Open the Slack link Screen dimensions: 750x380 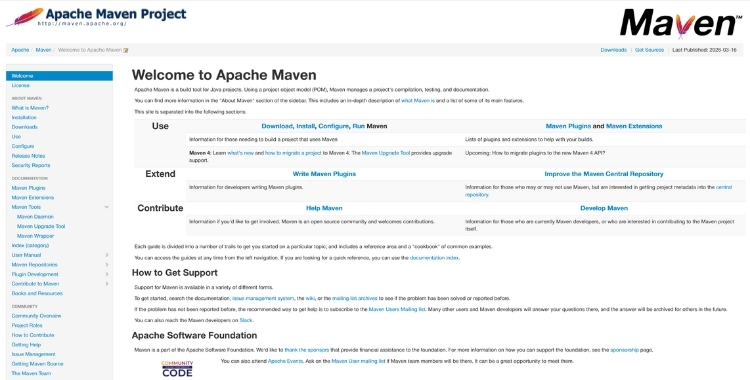click(246, 321)
